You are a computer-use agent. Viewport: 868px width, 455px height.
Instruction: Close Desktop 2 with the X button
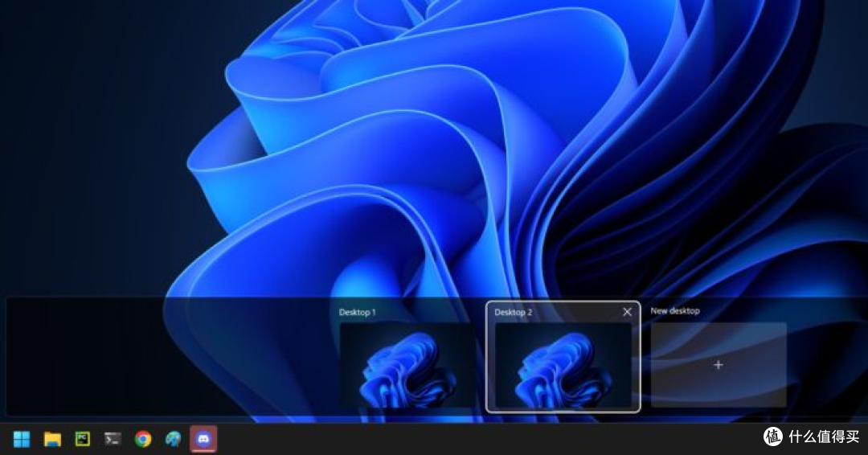(x=627, y=312)
